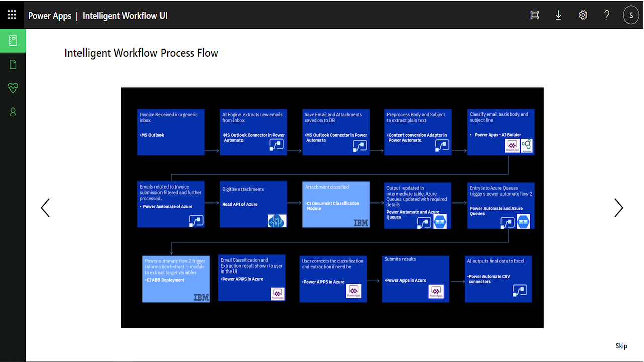Image resolution: width=644 pixels, height=362 pixels.
Task: Click the 'AI outputs final data to Excel' text
Action: pyautogui.click(x=496, y=261)
